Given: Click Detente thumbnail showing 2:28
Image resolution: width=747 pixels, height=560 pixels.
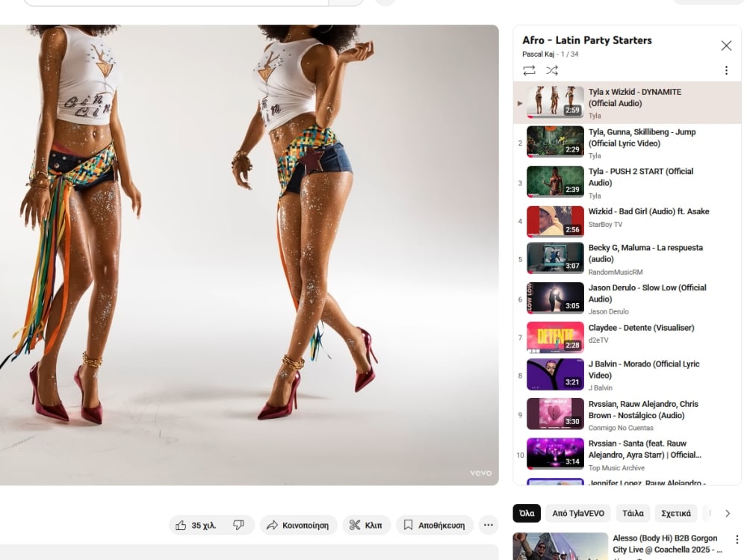Looking at the screenshot, I should [x=555, y=337].
